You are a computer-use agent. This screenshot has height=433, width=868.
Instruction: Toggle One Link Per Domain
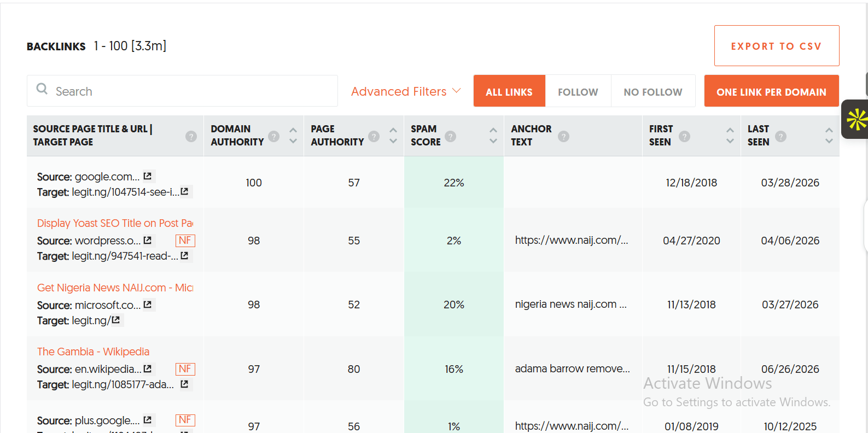pos(772,91)
